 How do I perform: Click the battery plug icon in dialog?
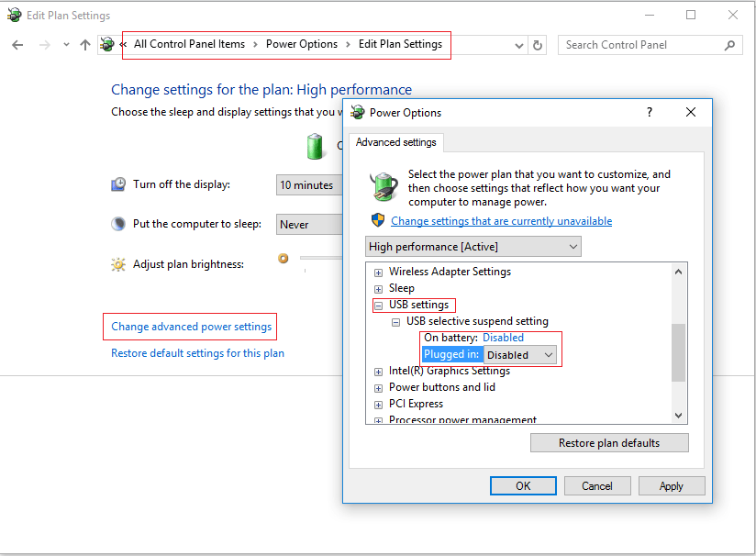384,186
